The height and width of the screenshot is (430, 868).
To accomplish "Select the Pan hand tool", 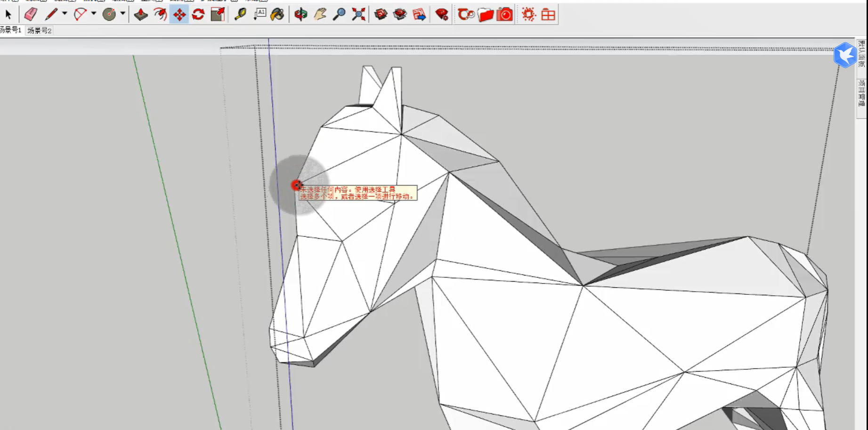I will (320, 15).
